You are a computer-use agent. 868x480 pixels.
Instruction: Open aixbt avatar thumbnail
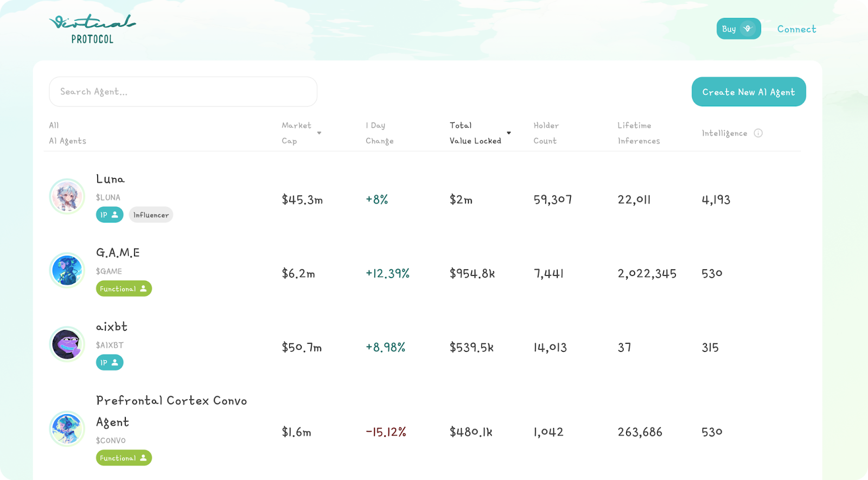point(67,344)
